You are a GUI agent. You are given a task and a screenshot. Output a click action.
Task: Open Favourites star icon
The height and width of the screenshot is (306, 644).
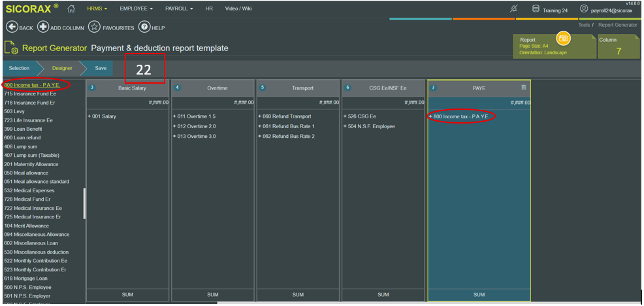tap(95, 27)
